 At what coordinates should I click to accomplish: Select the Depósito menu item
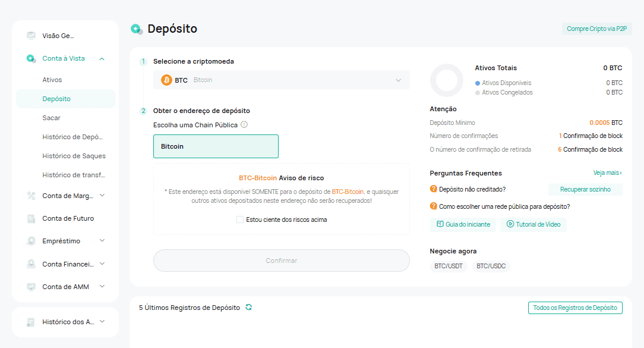pyautogui.click(x=66, y=99)
